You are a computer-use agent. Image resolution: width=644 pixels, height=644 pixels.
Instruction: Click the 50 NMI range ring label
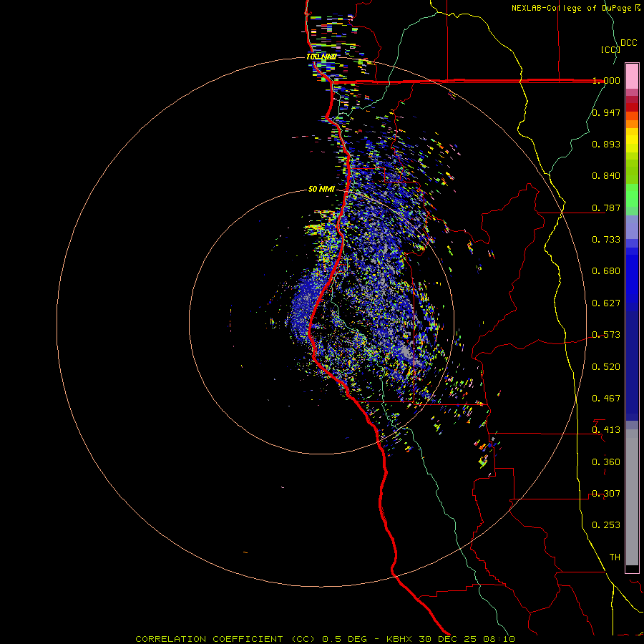(x=321, y=190)
